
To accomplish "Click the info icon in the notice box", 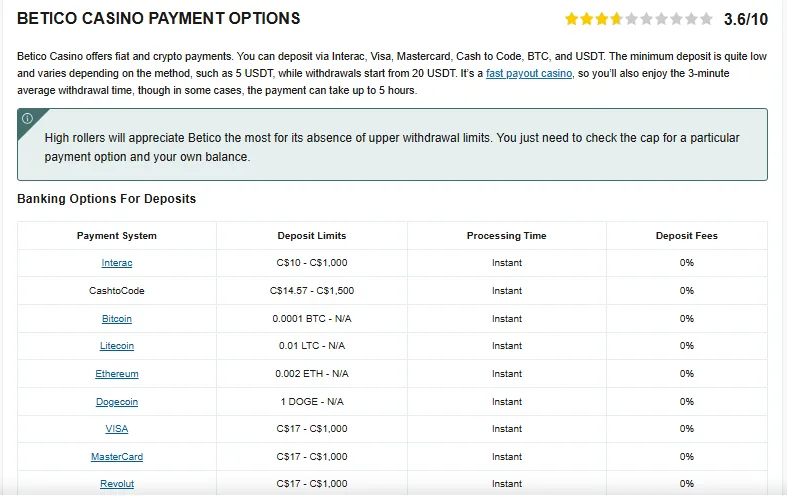I will 28,118.
